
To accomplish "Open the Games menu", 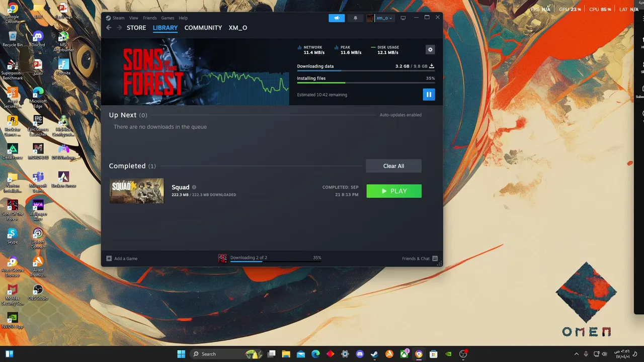I will (168, 18).
